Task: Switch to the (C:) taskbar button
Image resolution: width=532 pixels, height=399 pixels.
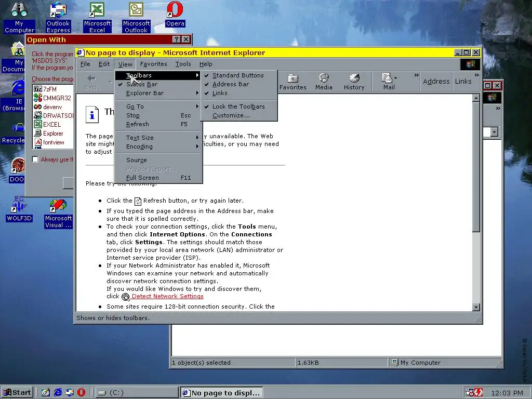Action: click(137, 393)
